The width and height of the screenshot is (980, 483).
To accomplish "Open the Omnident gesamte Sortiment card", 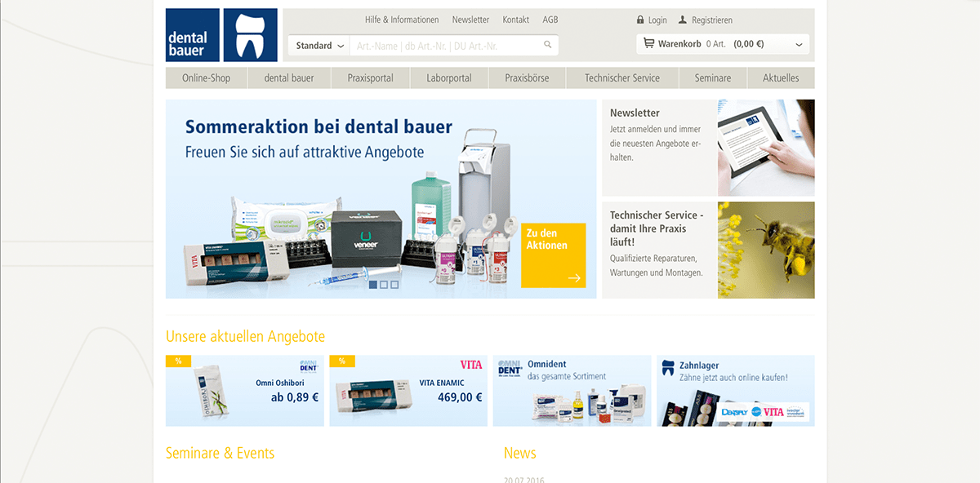I will click(x=572, y=390).
